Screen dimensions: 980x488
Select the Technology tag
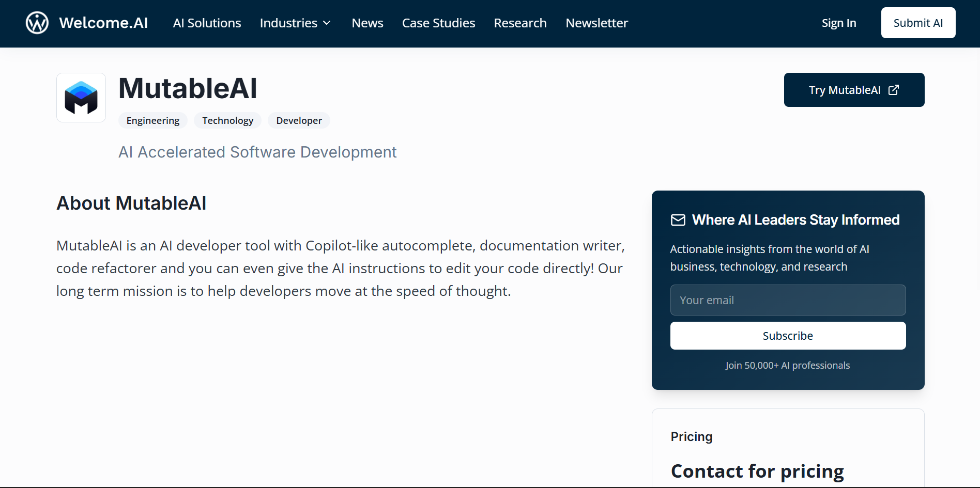click(227, 120)
